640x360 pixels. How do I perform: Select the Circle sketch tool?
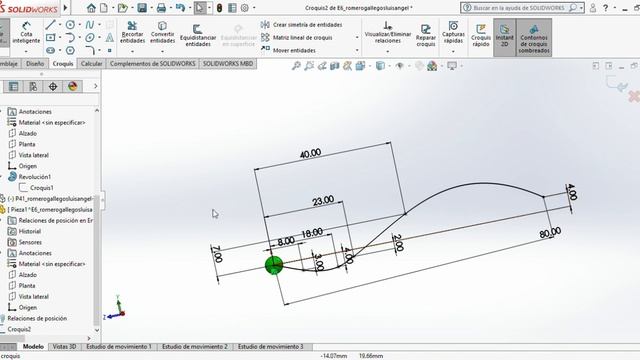(70, 25)
